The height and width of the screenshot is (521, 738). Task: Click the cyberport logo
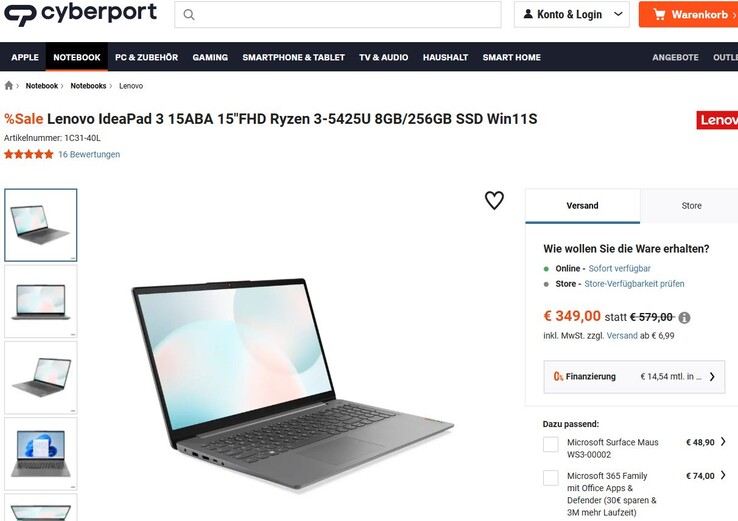(80, 13)
